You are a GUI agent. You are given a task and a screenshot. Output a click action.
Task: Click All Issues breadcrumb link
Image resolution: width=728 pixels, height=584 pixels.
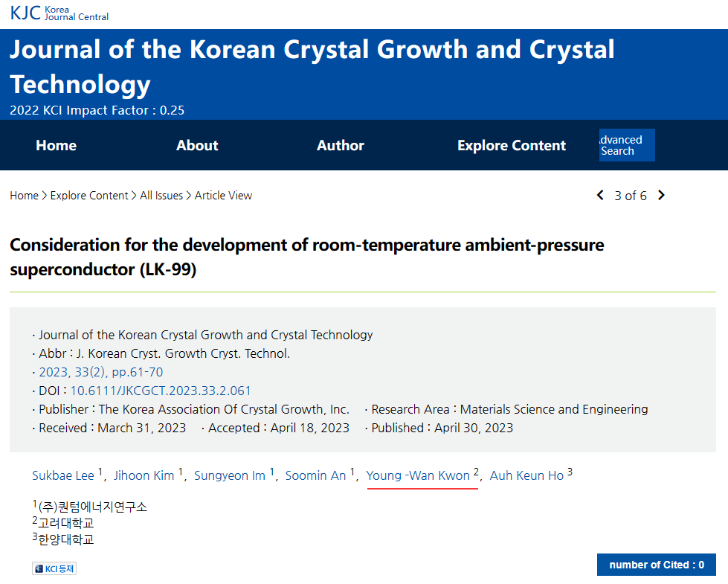tap(161, 196)
